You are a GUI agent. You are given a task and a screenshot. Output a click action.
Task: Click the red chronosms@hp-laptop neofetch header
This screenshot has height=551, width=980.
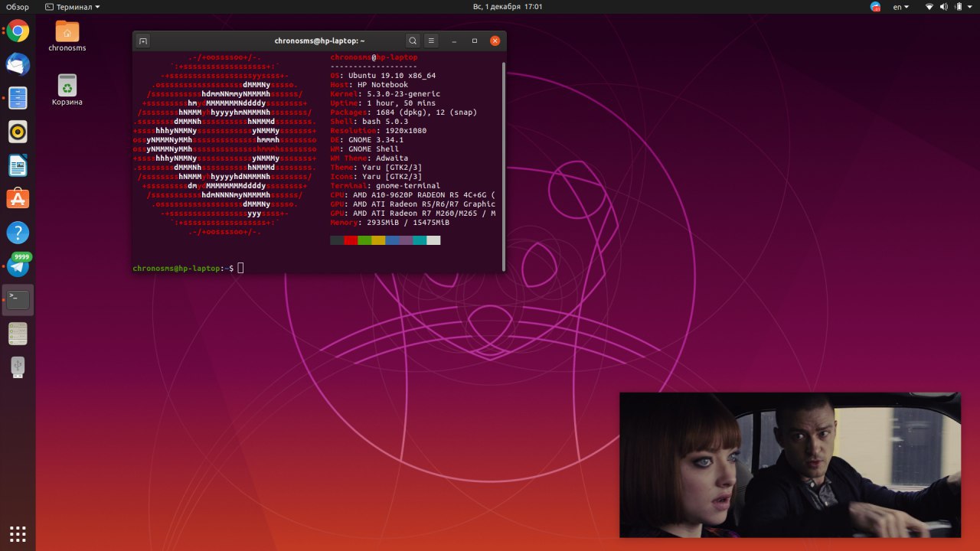[x=374, y=57]
